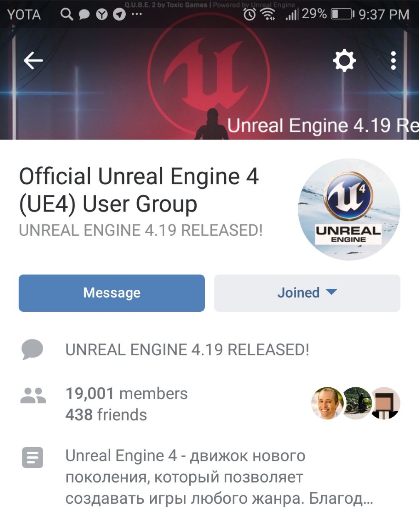Tap the description document icon
Viewport: 419px width, 532px height.
coord(32,457)
